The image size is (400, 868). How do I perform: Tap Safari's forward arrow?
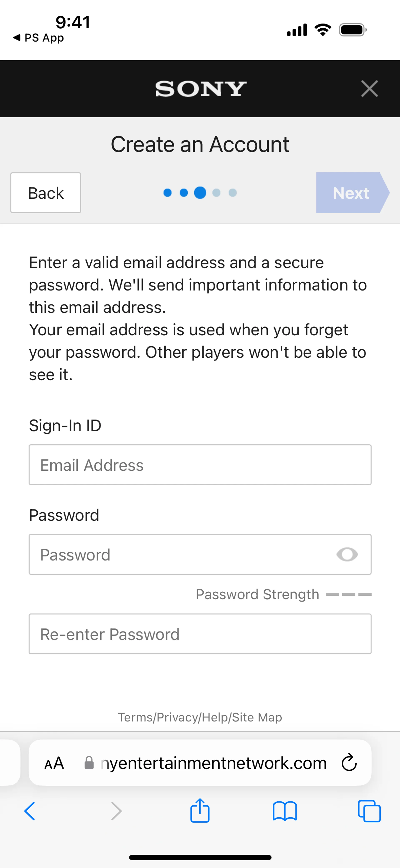click(x=116, y=811)
